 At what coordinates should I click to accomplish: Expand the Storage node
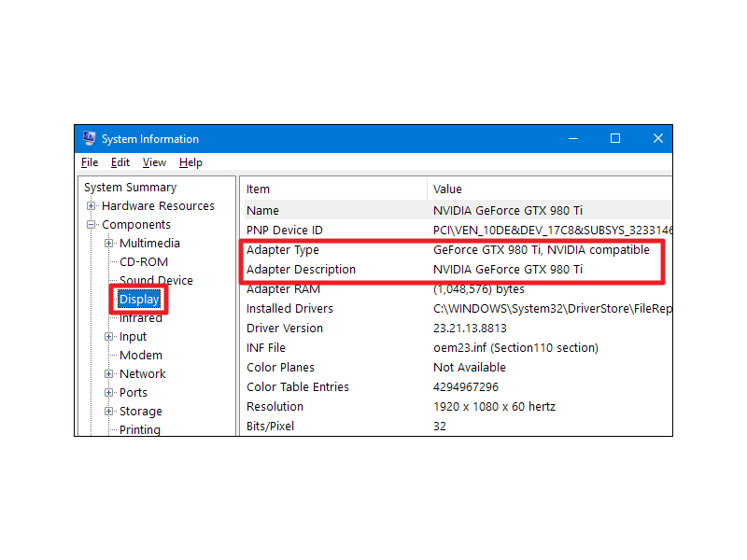pyautogui.click(x=108, y=411)
